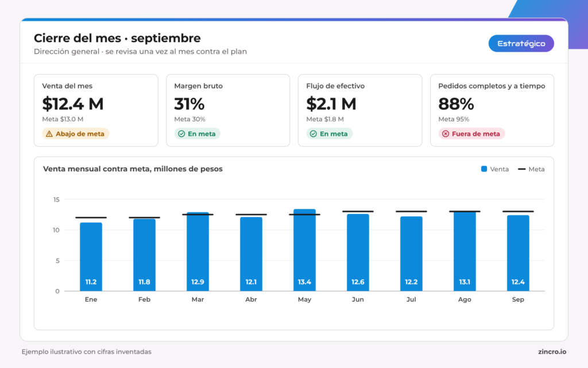Click the 'Cierre del mes · septiembre' title

(x=117, y=39)
